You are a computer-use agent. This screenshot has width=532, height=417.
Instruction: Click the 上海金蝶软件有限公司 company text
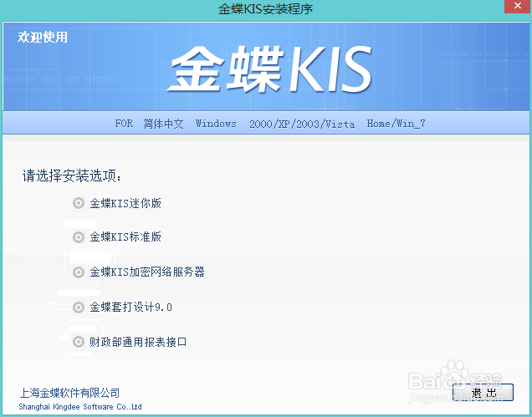point(69,393)
